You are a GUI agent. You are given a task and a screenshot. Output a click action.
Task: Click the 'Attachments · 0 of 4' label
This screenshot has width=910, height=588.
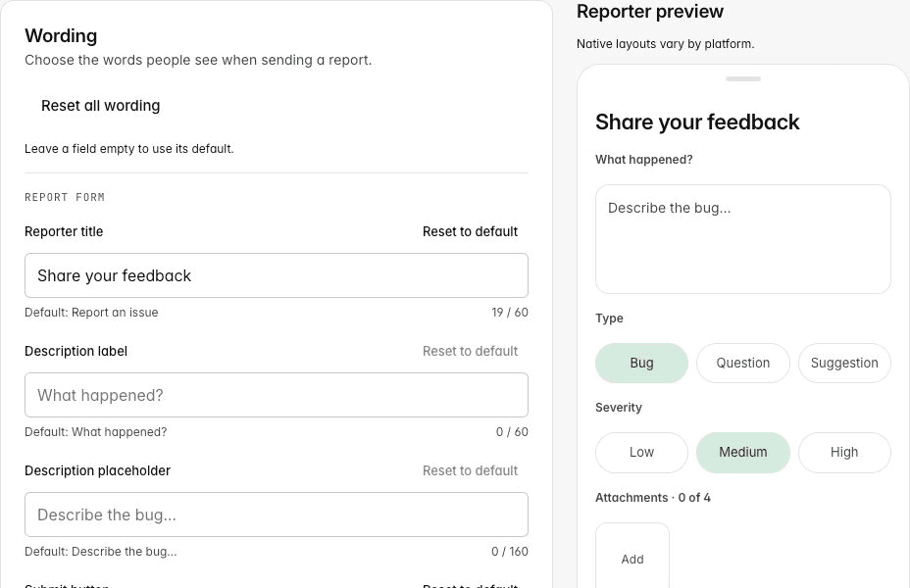pyautogui.click(x=653, y=498)
